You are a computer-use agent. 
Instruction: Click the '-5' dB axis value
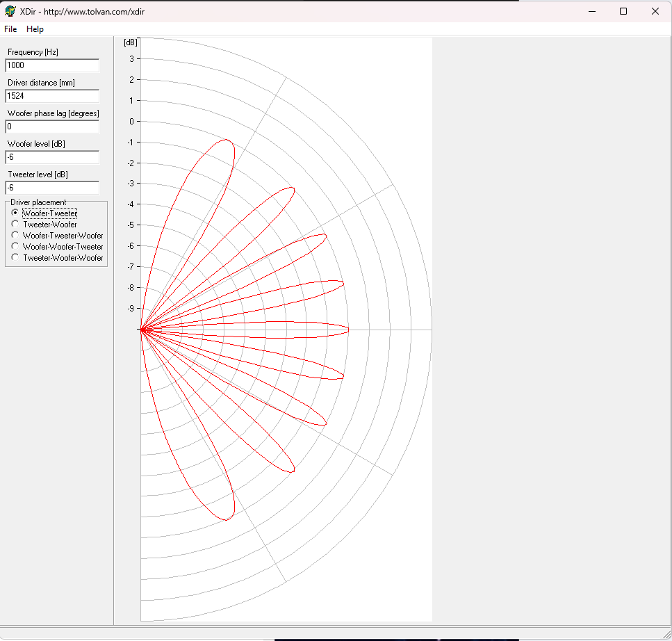131,225
